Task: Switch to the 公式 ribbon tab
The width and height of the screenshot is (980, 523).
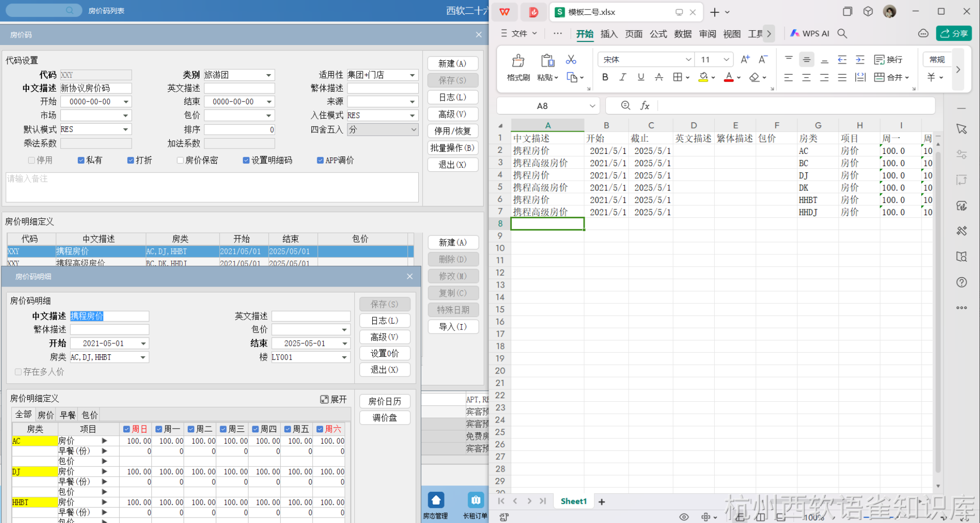Action: point(658,34)
